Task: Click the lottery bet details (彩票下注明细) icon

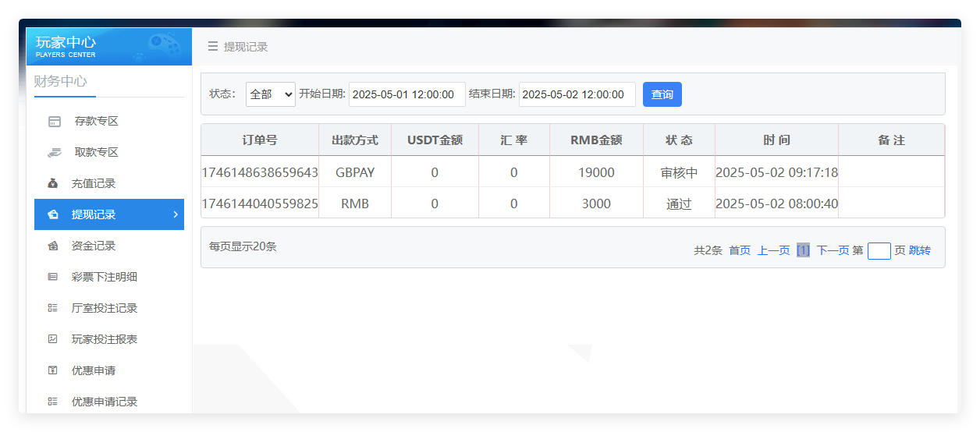Action: pos(53,277)
